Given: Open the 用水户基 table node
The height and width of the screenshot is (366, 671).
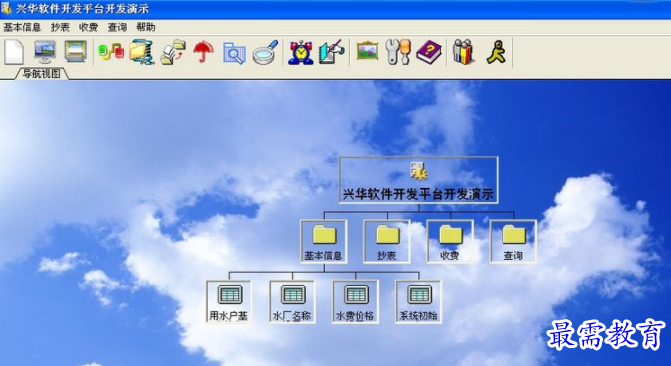Looking at the screenshot, I should [229, 302].
